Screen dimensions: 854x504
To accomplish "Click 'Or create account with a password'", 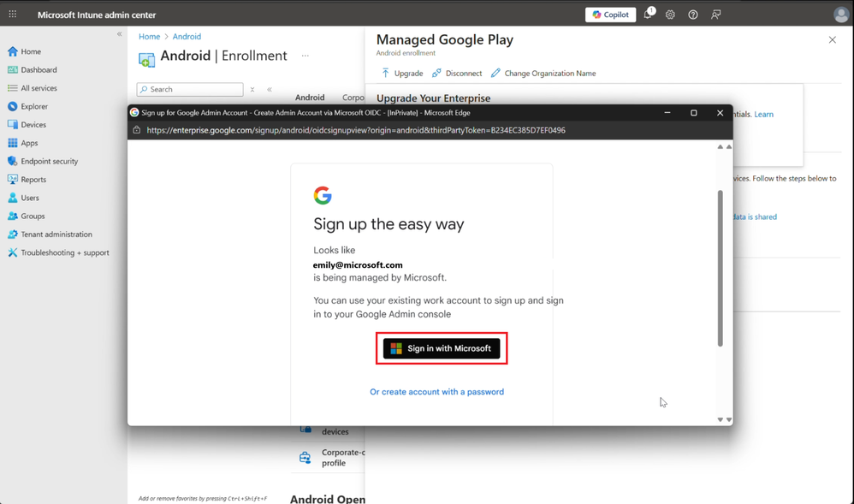I will 436,392.
